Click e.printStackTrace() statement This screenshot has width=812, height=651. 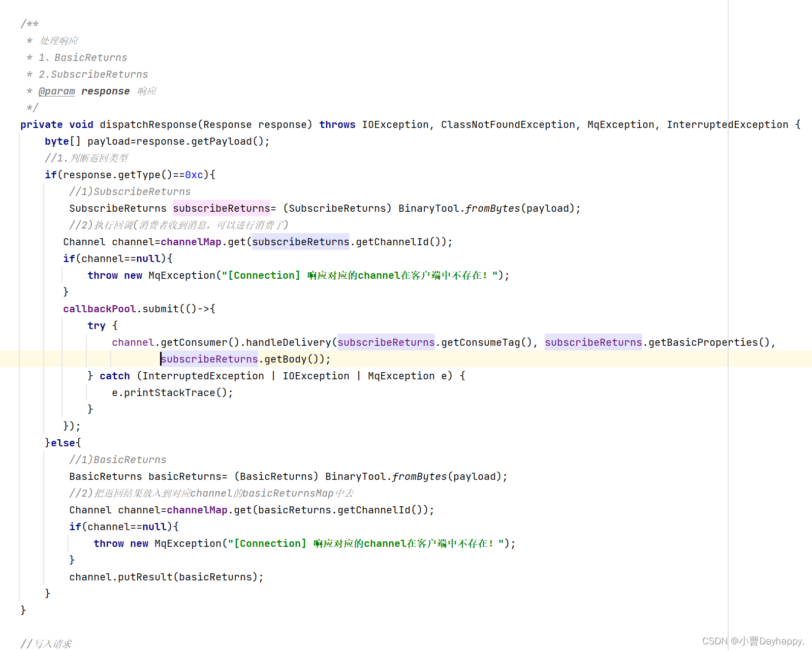coord(173,393)
